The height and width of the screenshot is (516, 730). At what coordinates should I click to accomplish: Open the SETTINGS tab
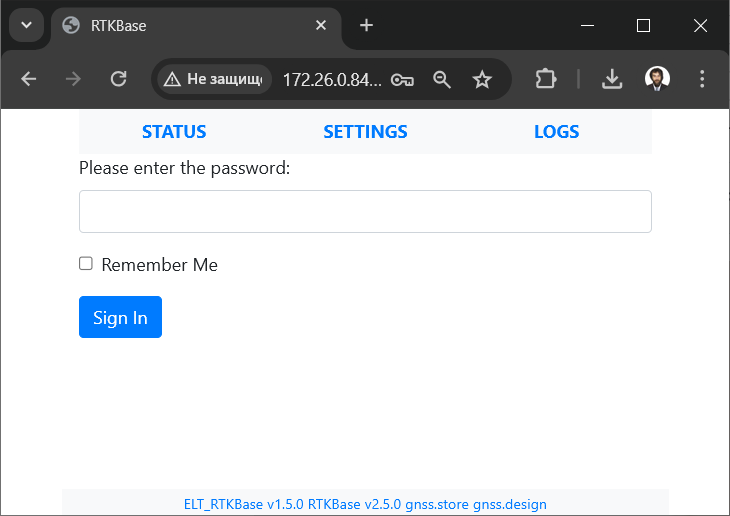[365, 132]
